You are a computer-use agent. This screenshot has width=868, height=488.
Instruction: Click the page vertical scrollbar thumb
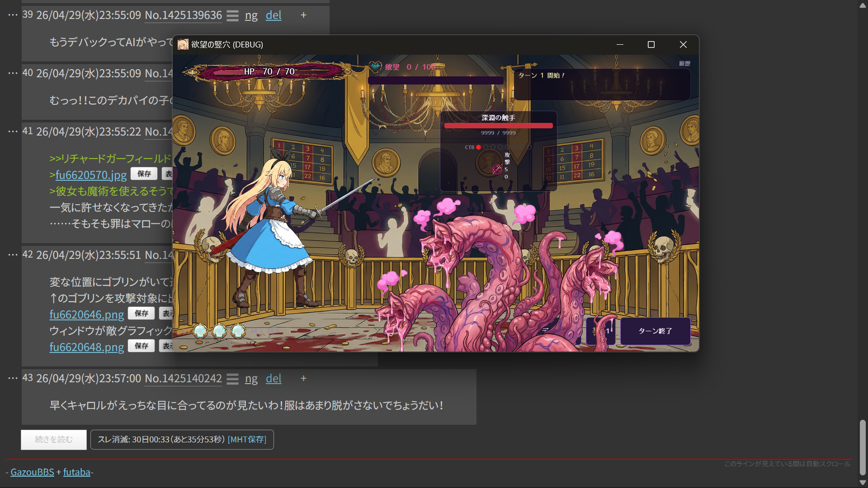tap(863, 447)
